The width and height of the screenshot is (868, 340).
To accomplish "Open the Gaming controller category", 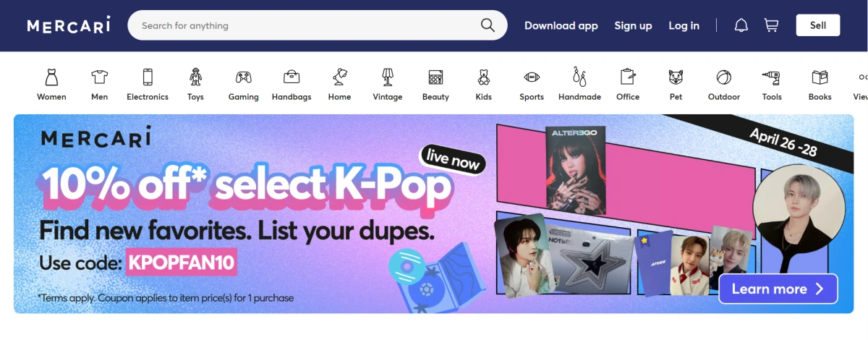I will [244, 77].
